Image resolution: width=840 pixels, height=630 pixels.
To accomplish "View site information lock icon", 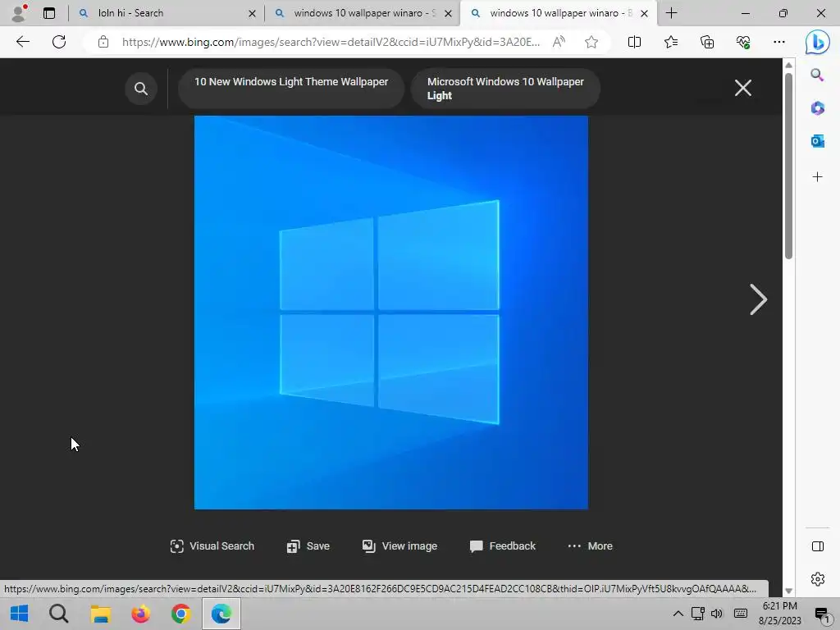I will click(103, 42).
